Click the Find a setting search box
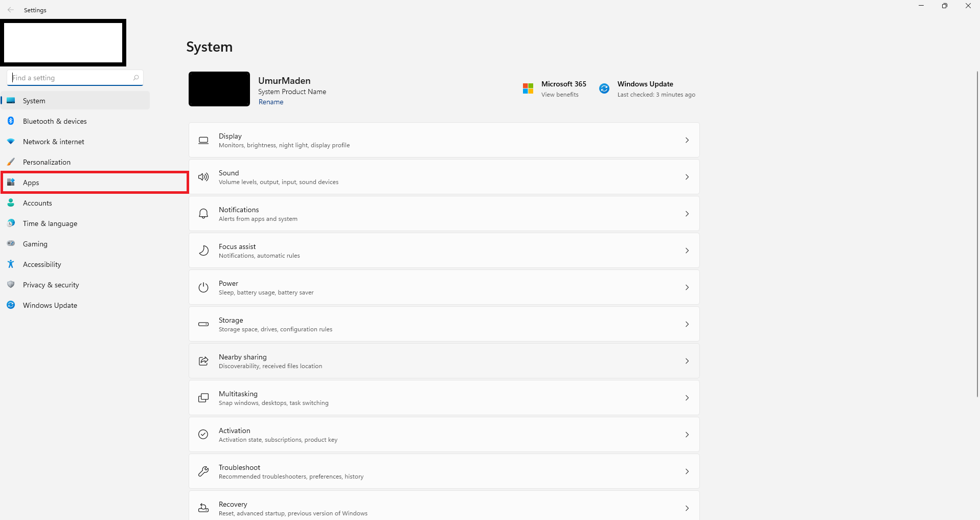This screenshot has width=980, height=520. click(x=75, y=78)
